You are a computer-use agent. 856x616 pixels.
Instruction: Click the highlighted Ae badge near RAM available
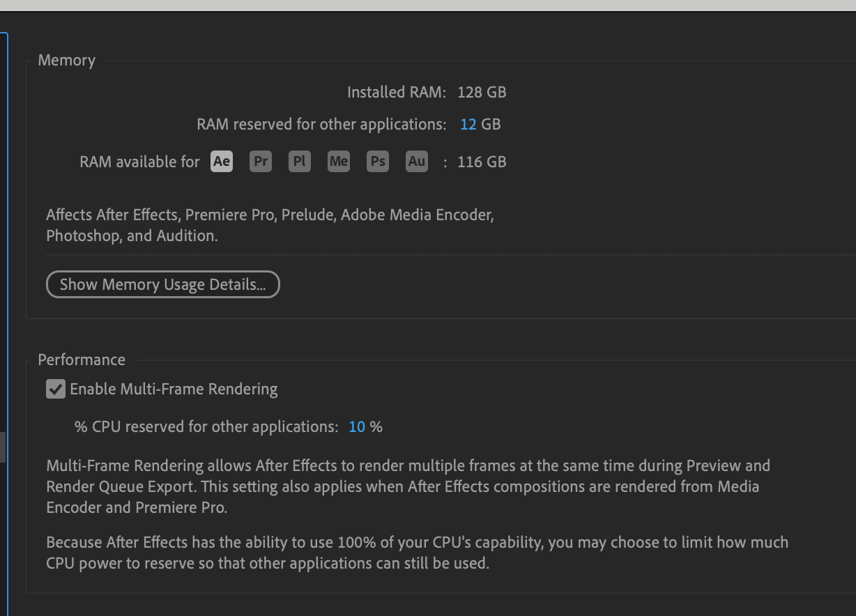pyautogui.click(x=221, y=161)
